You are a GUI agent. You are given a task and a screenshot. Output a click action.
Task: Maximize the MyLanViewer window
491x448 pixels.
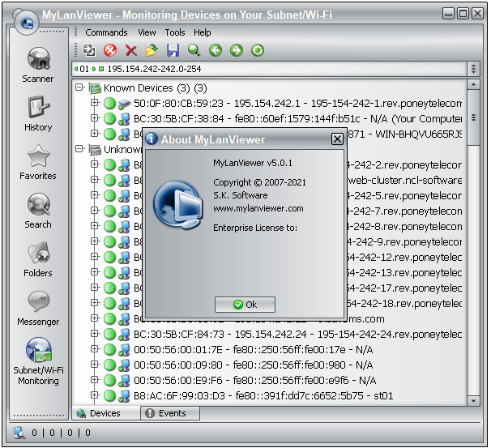[x=463, y=14]
